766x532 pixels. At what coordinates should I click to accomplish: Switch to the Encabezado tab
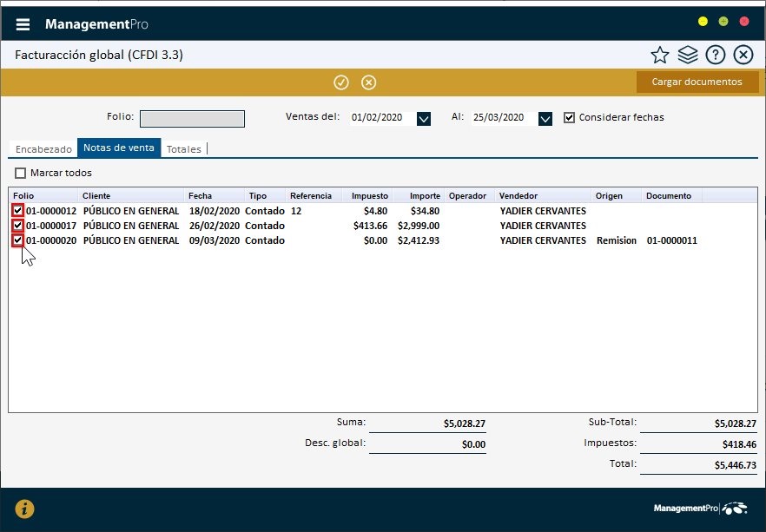(x=43, y=149)
